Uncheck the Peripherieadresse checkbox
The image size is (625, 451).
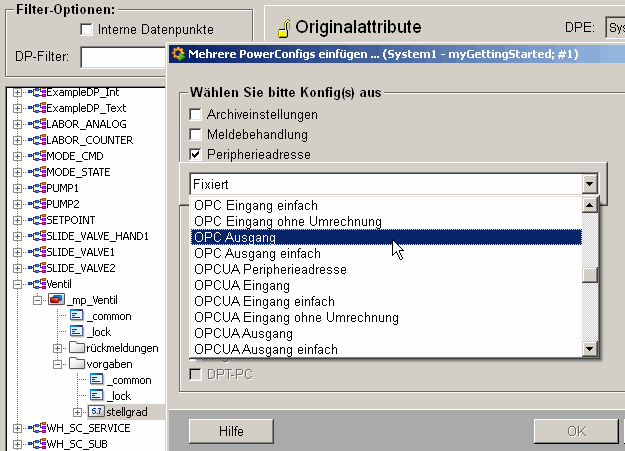tap(196, 154)
